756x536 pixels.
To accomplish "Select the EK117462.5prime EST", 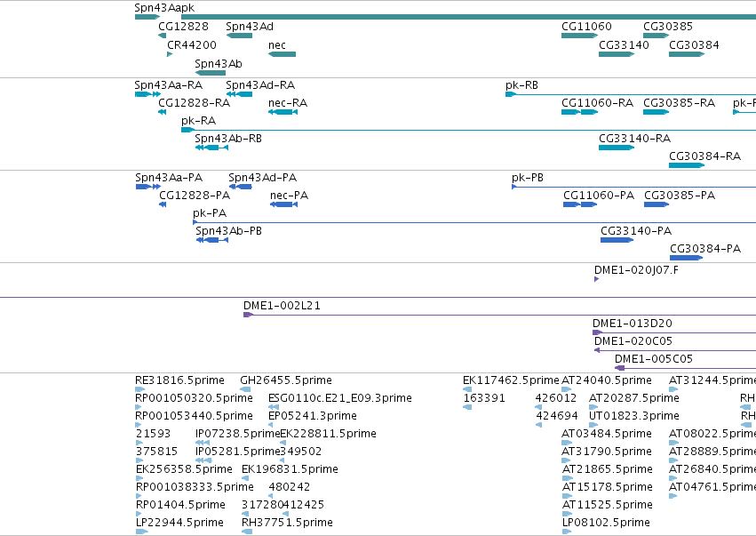I will pos(467,389).
